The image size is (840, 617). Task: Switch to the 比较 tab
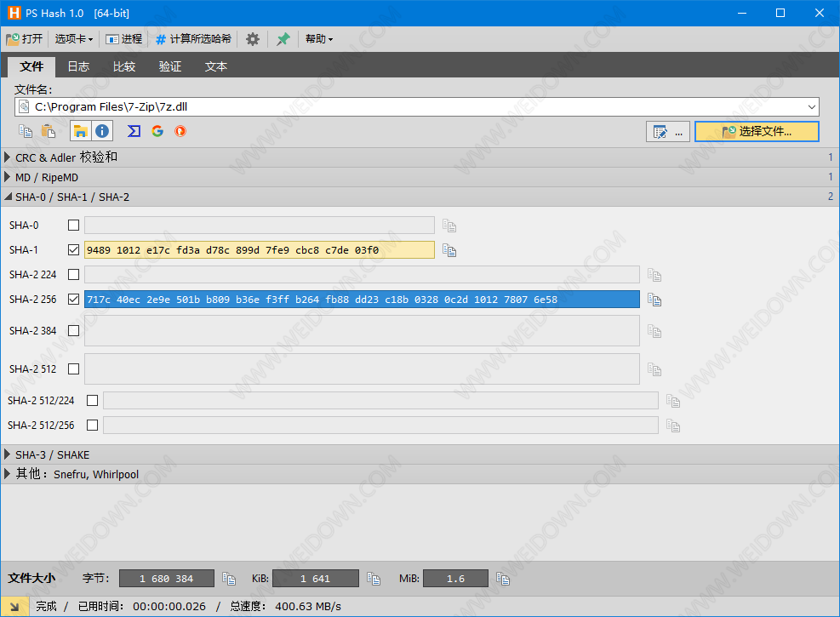point(124,66)
